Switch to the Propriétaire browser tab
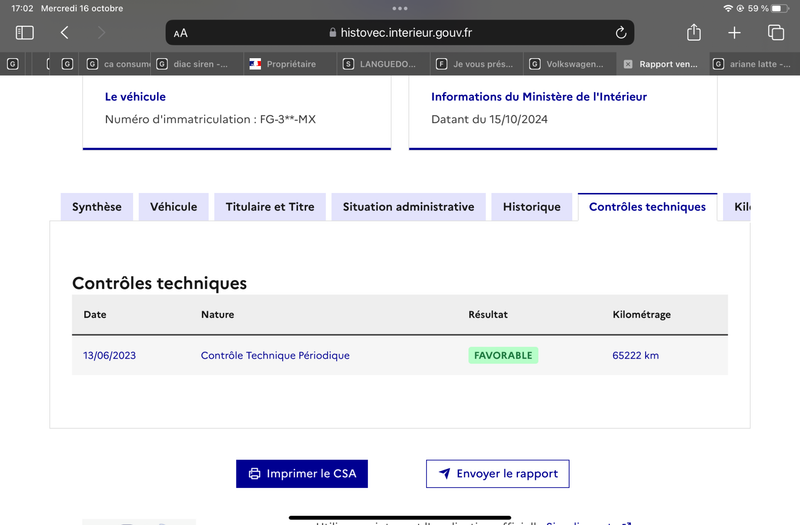The width and height of the screenshot is (800, 525). click(x=290, y=64)
